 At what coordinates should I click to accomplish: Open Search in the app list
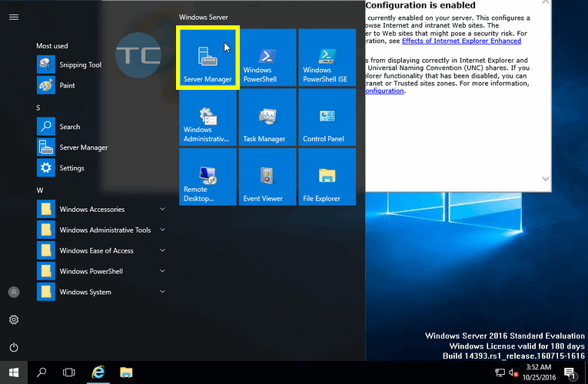click(x=102, y=127)
